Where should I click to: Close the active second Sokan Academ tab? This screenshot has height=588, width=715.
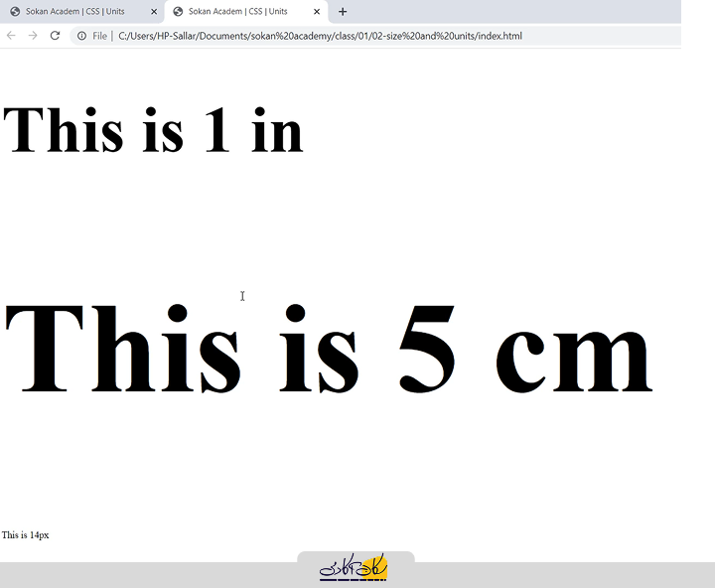click(317, 12)
